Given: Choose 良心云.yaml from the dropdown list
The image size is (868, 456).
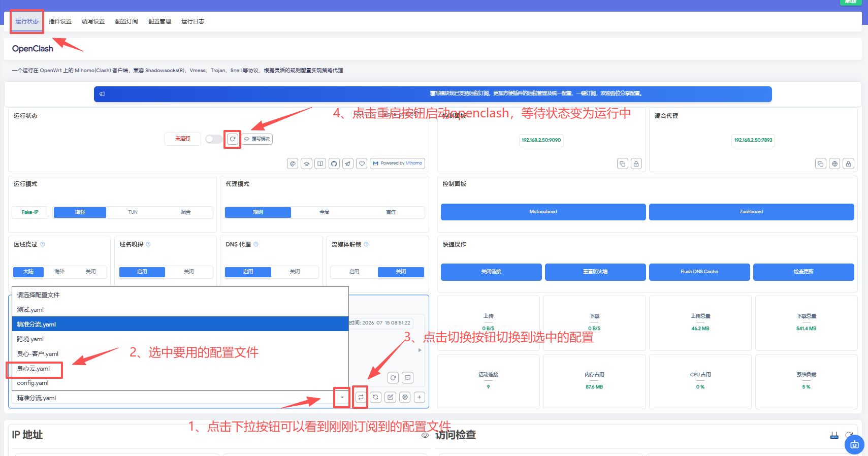Looking at the screenshot, I should tap(180, 368).
